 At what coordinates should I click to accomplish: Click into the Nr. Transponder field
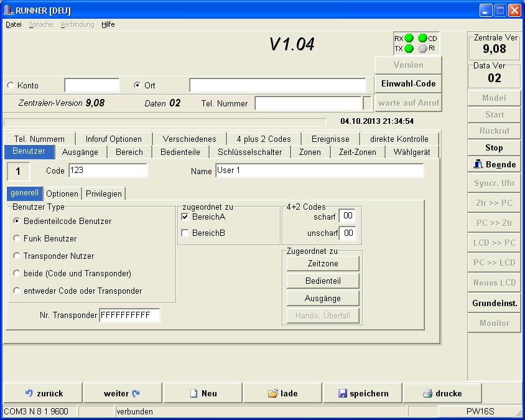click(x=129, y=315)
